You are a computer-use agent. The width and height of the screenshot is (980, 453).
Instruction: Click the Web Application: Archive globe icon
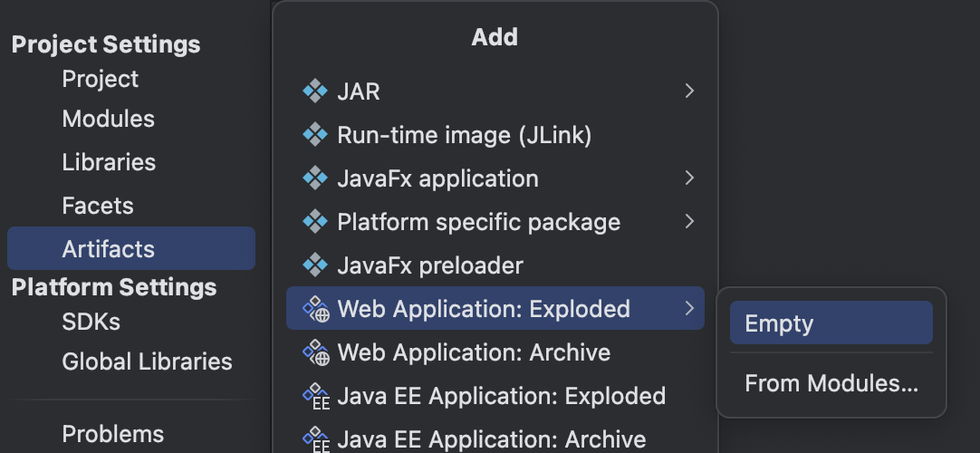click(x=316, y=352)
